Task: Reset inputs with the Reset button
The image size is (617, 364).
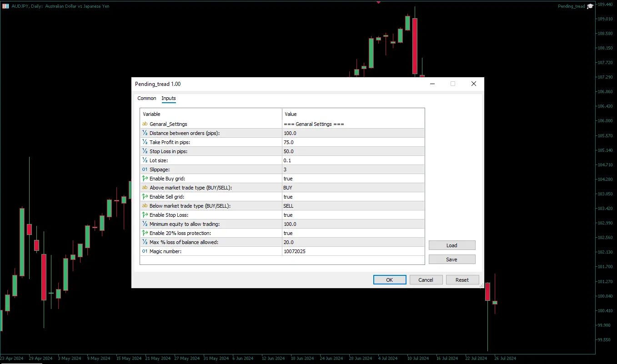Action: [462, 279]
